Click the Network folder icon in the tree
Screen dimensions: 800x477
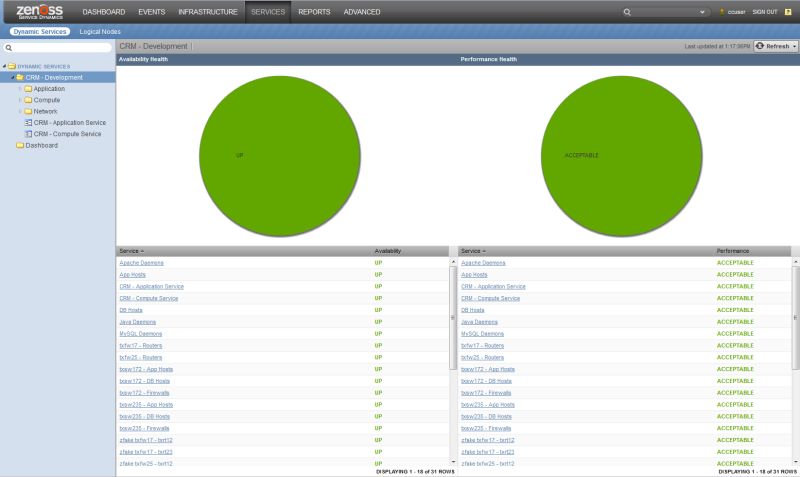point(29,111)
